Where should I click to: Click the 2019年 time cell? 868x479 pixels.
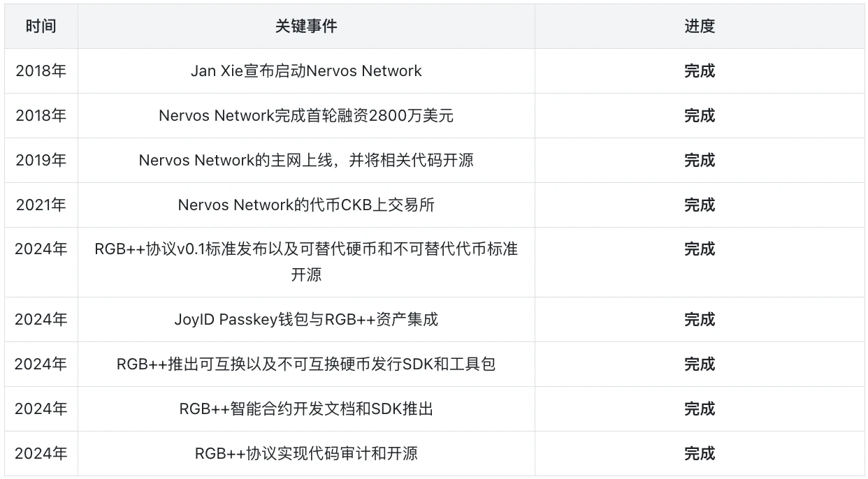pyautogui.click(x=41, y=161)
